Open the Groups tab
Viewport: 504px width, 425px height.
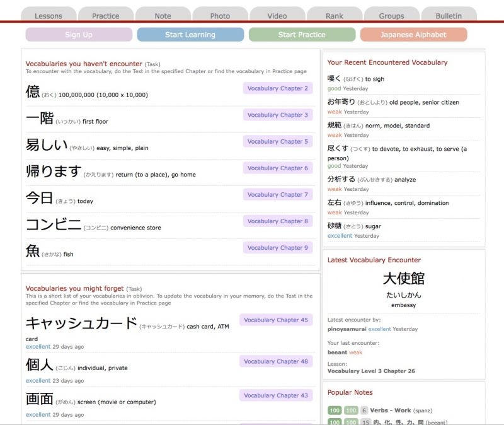pyautogui.click(x=391, y=16)
